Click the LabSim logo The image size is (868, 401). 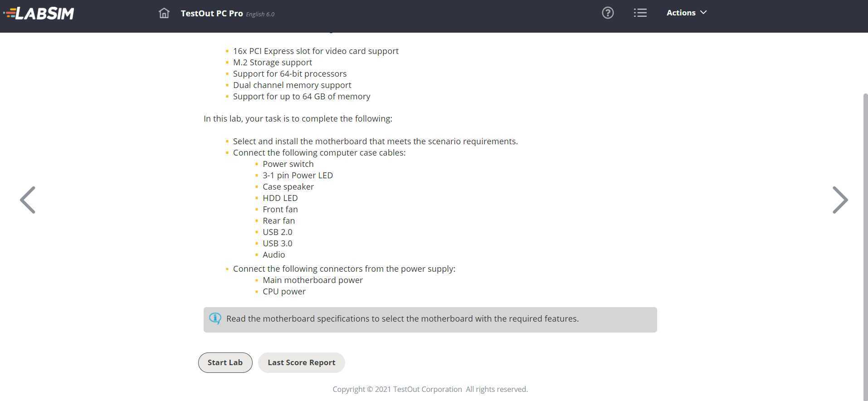point(39,13)
